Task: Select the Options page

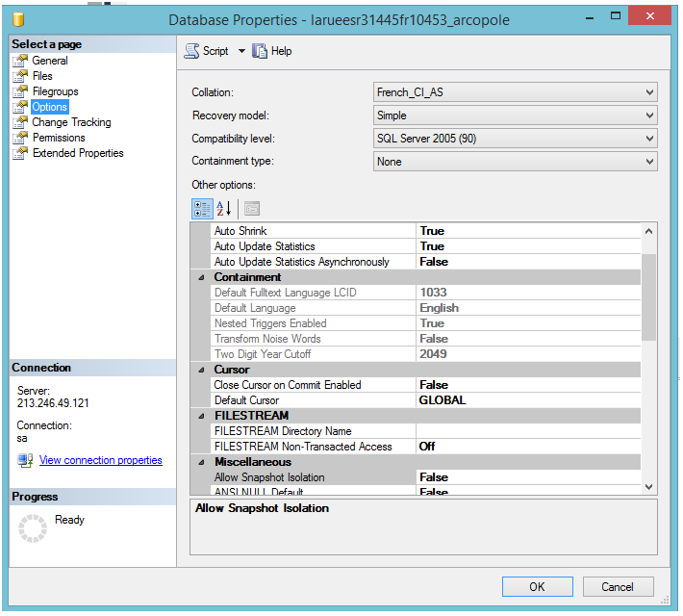Action: pos(50,107)
